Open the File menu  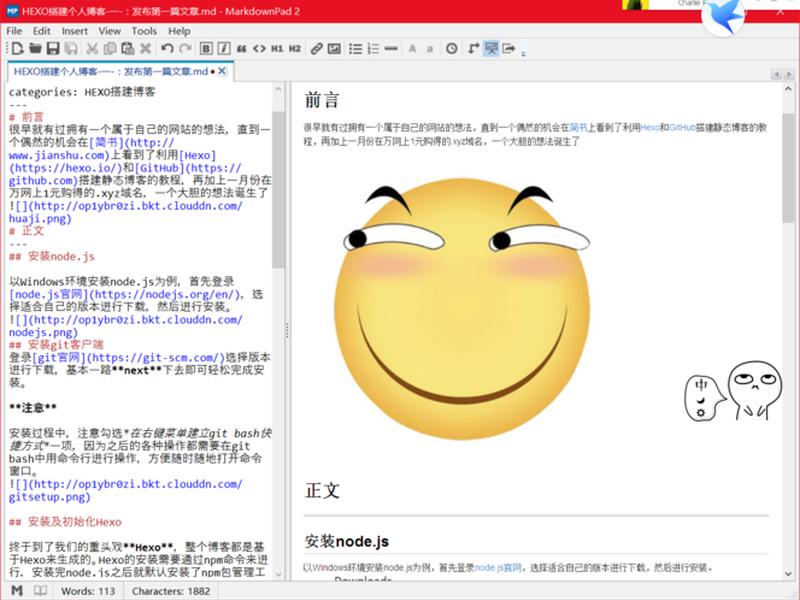[14, 31]
